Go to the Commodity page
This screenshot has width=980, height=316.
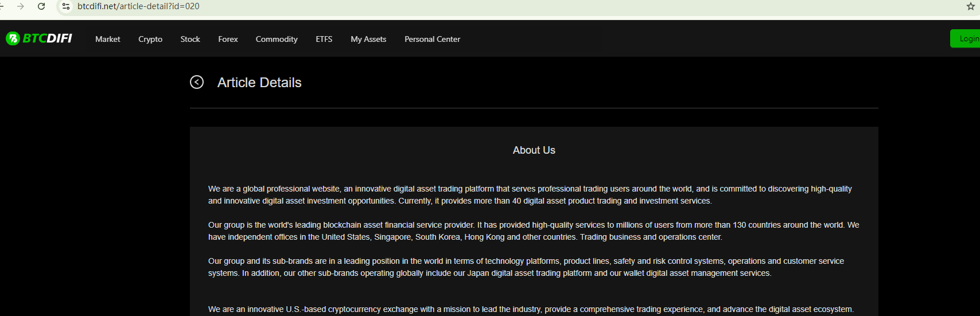(x=277, y=39)
